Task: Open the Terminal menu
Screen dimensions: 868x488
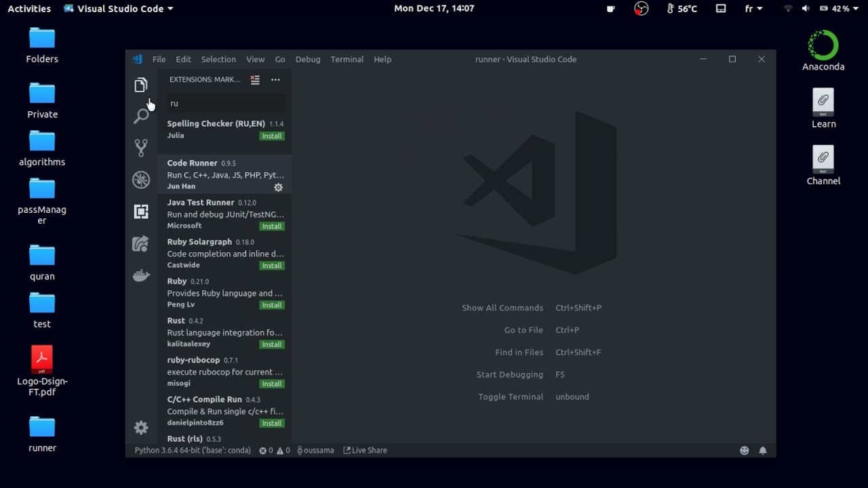Action: (x=347, y=59)
